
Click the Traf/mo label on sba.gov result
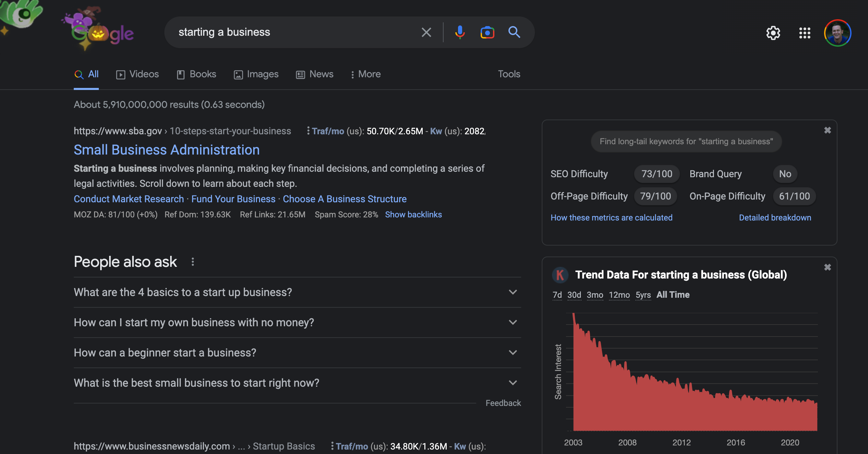point(328,131)
